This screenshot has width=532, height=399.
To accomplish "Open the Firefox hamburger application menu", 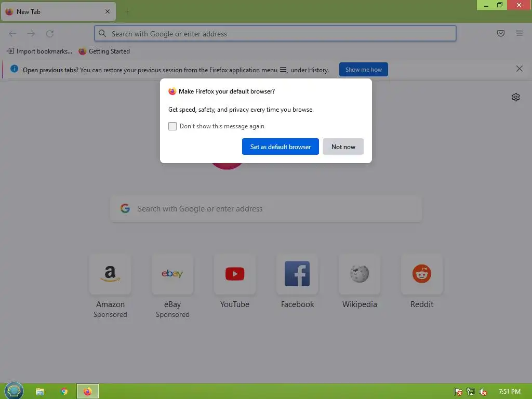I will [520, 33].
